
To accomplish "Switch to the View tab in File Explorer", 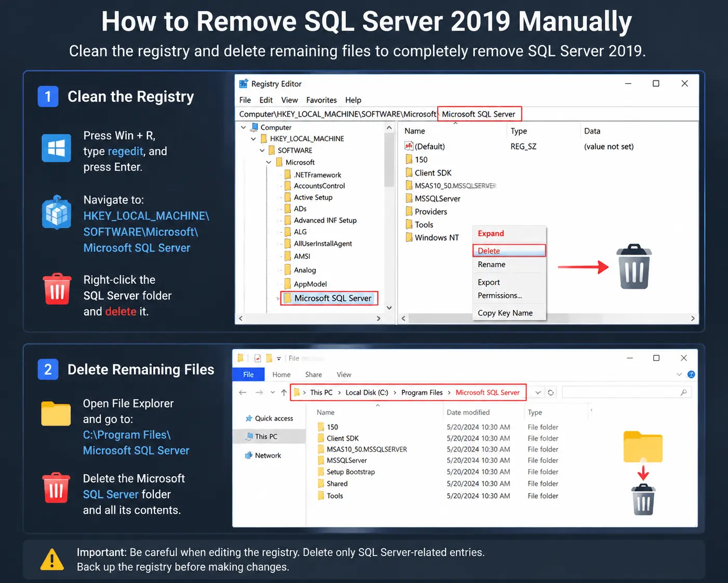I will point(344,375).
